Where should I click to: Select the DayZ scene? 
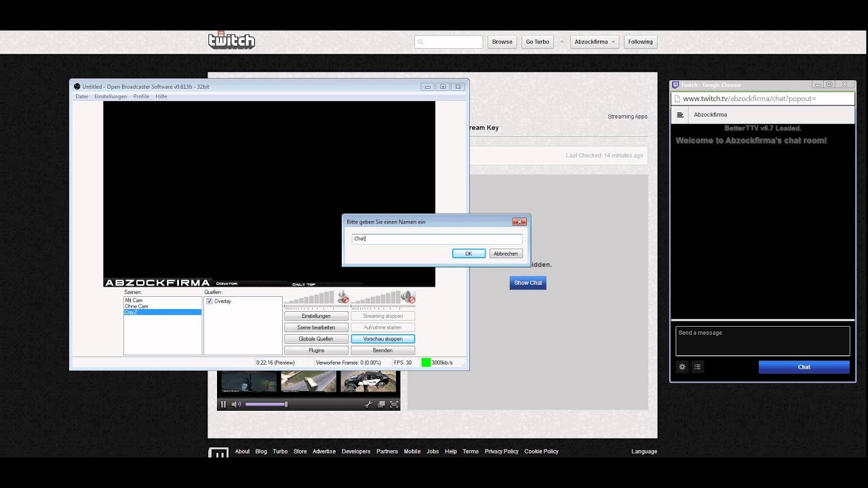point(163,312)
